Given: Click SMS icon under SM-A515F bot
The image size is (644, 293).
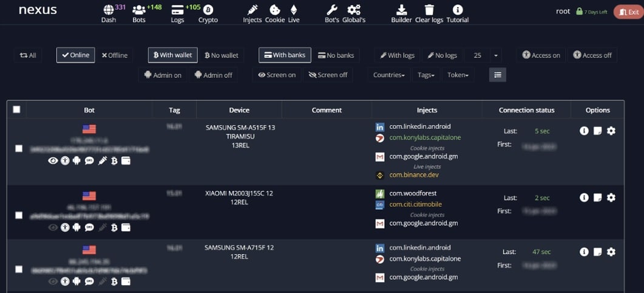Looking at the screenshot, I should [89, 161].
